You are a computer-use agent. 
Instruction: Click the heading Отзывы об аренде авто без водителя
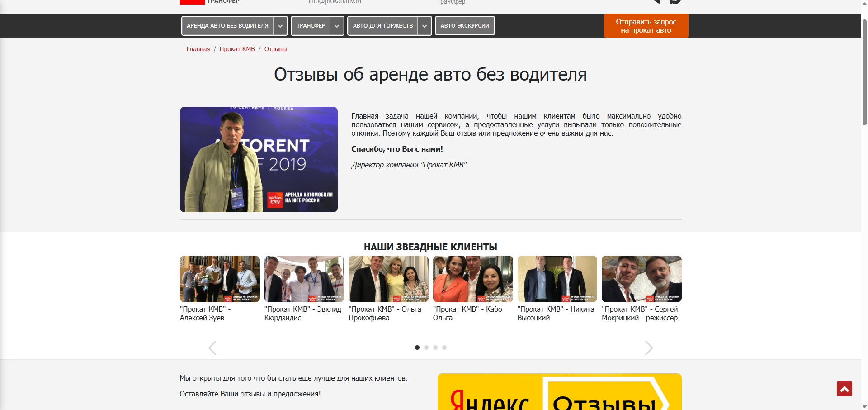pos(430,74)
